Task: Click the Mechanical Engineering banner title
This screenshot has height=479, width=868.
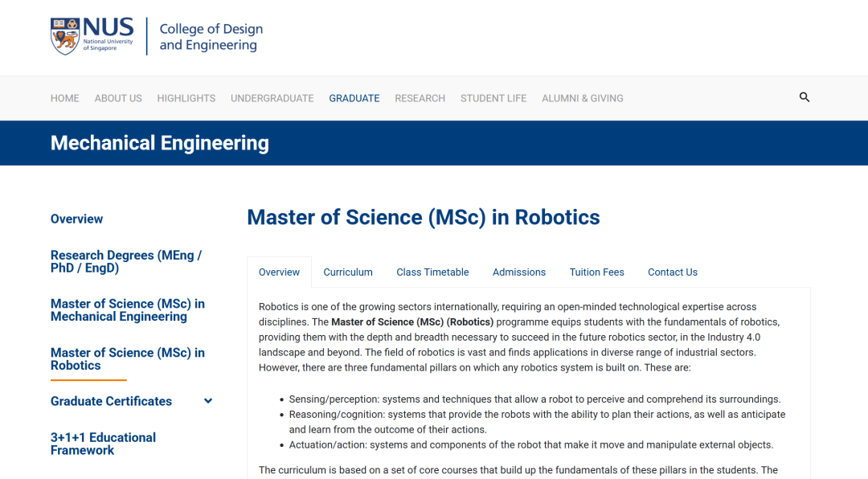Action: point(160,143)
